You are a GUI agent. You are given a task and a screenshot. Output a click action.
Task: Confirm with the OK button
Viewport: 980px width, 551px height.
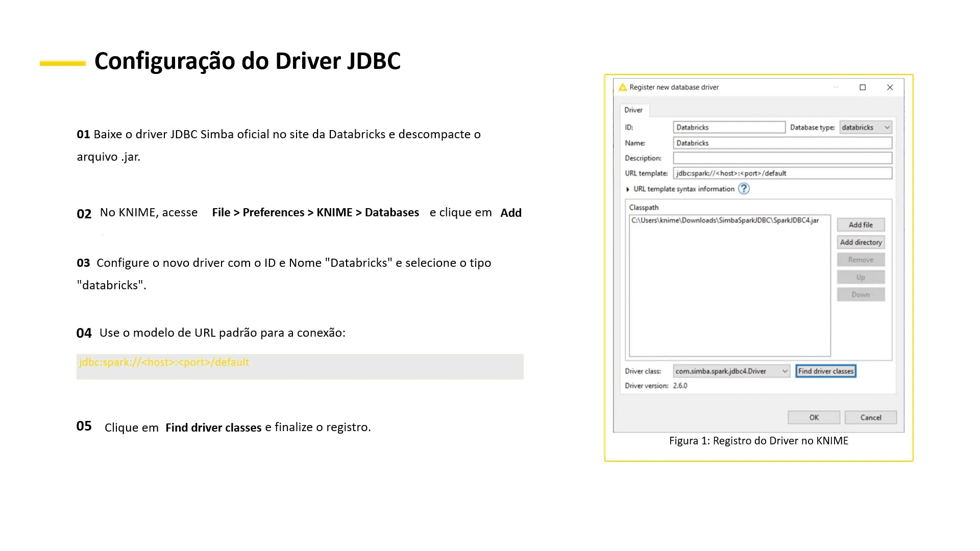point(814,417)
